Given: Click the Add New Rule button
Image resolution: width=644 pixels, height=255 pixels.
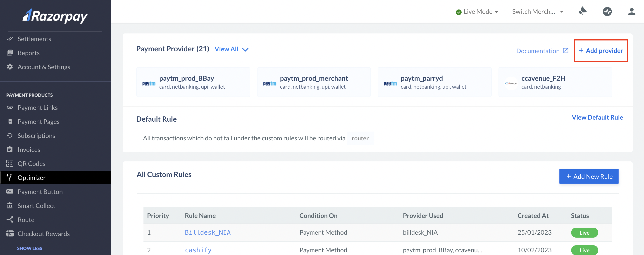Looking at the screenshot, I should click(x=589, y=176).
